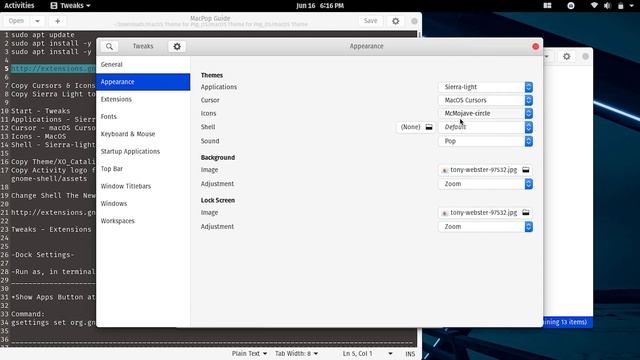Open Shell theme file chooser icon
640x360 pixels.
[x=429, y=127]
